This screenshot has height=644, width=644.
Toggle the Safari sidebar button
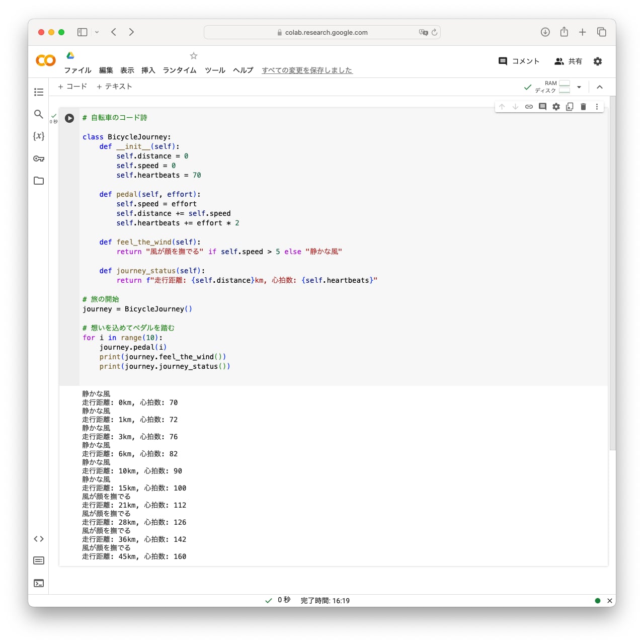pyautogui.click(x=83, y=32)
